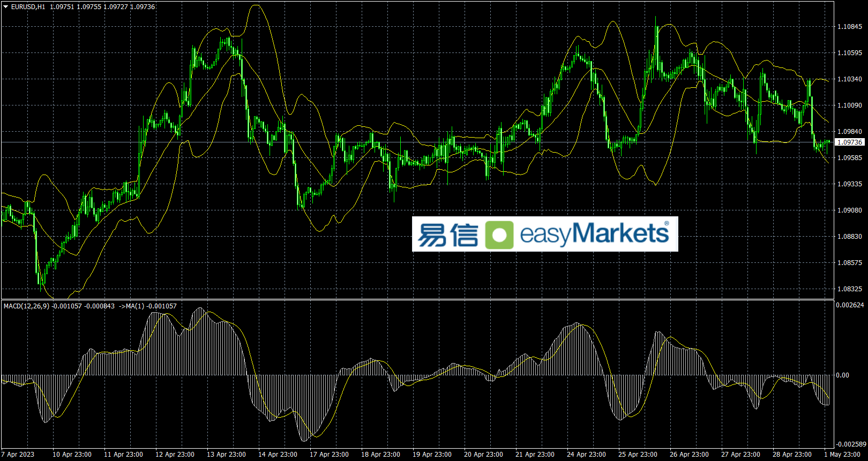Screen dimensions: 868x461
Task: Click the 27 Apr 23:00 time label
Action: (x=740, y=455)
